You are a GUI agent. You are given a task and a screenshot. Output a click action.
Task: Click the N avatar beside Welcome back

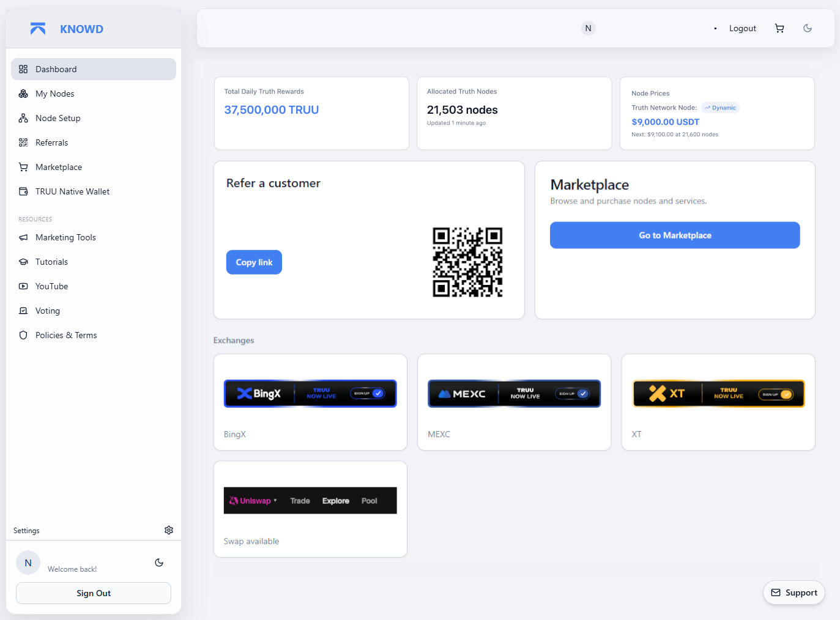[28, 563]
